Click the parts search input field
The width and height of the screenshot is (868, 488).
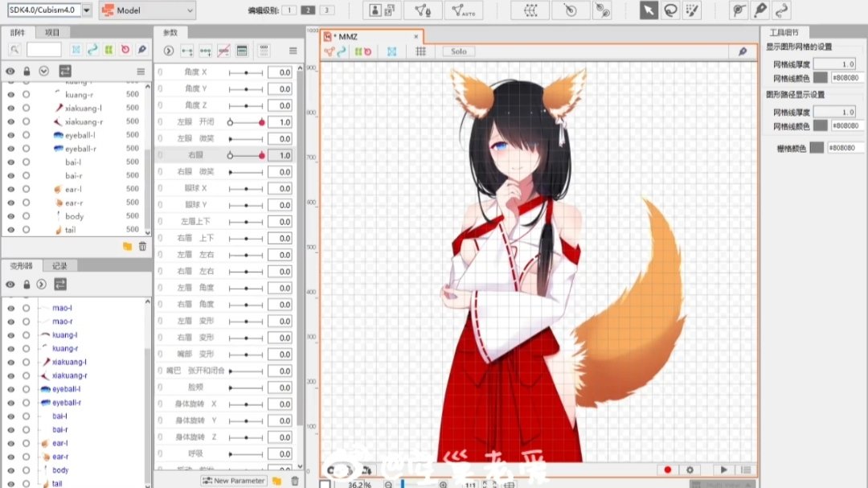[x=43, y=50]
